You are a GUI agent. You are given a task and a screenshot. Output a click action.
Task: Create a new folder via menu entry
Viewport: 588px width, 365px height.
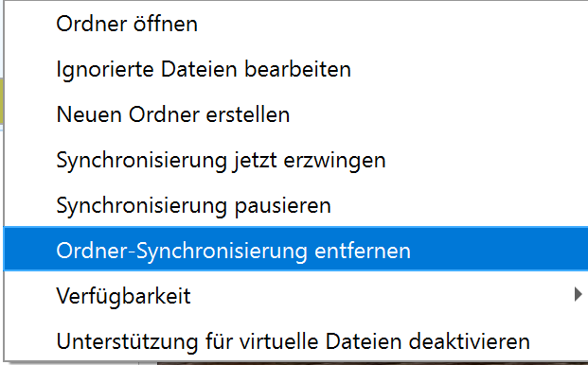click(x=295, y=114)
